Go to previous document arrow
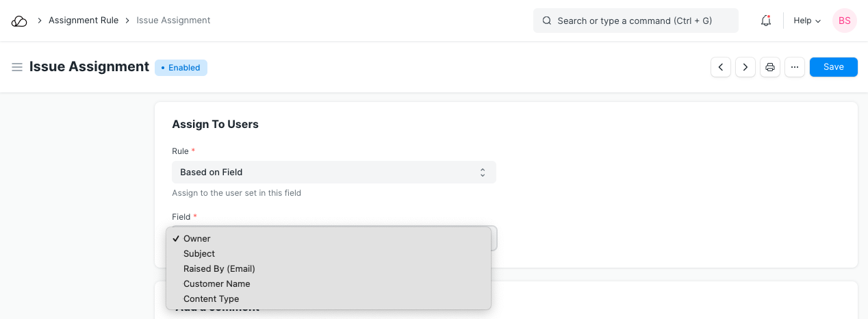The height and width of the screenshot is (319, 868). 721,67
